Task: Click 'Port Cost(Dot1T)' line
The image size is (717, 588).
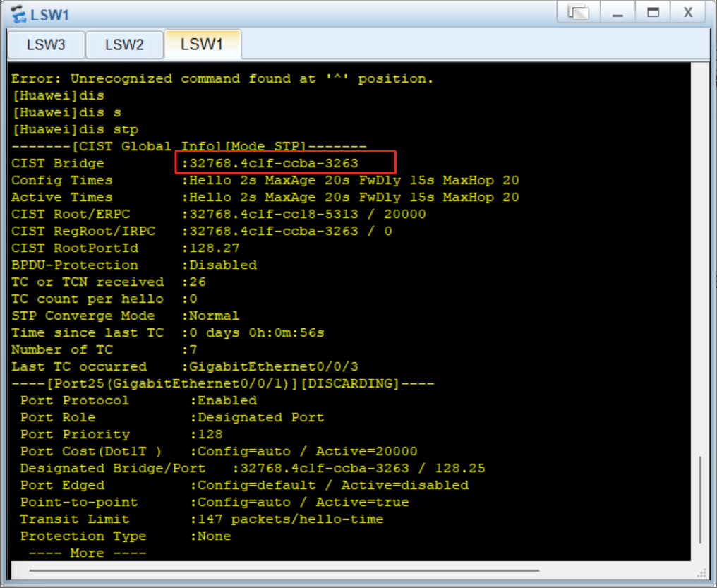Action: click(219, 451)
